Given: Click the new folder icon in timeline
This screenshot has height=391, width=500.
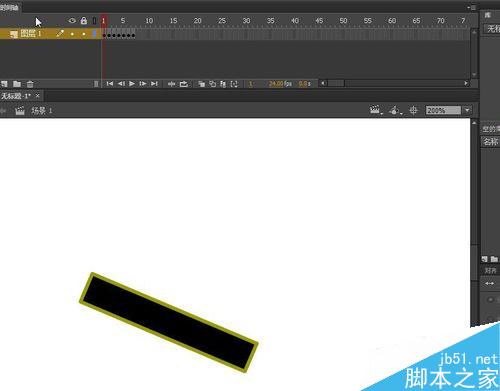Looking at the screenshot, I should point(17,84).
